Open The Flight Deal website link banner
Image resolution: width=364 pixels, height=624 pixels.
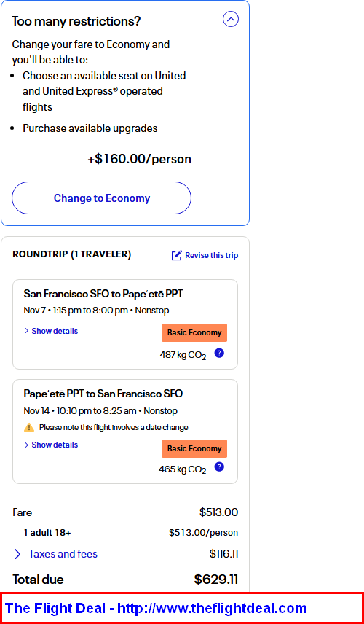182,608
